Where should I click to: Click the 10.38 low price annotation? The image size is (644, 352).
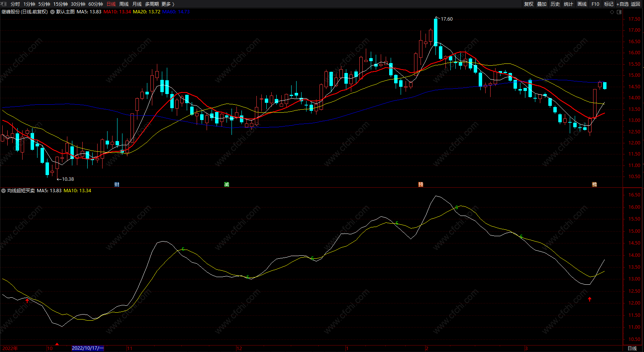(x=68, y=179)
